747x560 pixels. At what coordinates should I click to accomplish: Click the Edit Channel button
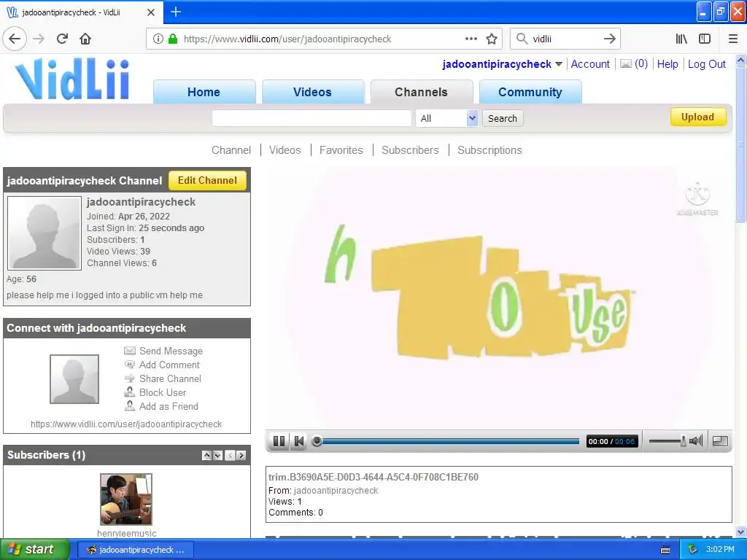coord(207,181)
